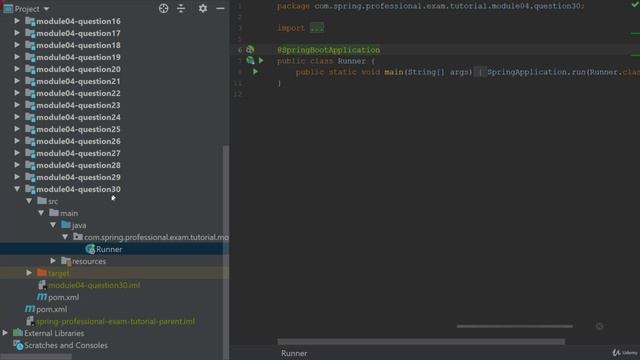Select the Runner class file
Image resolution: width=640 pixels, height=360 pixels.
pos(109,249)
